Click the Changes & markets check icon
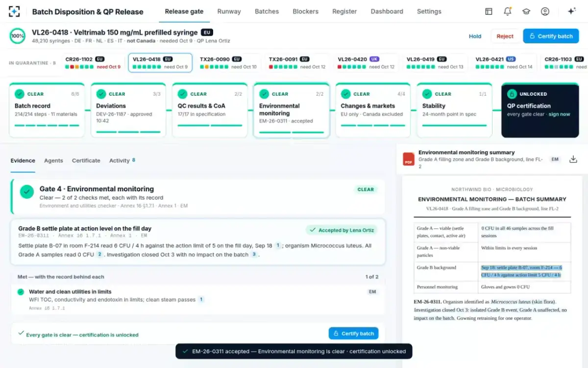Screen dimensions: 588x368 coord(346,94)
